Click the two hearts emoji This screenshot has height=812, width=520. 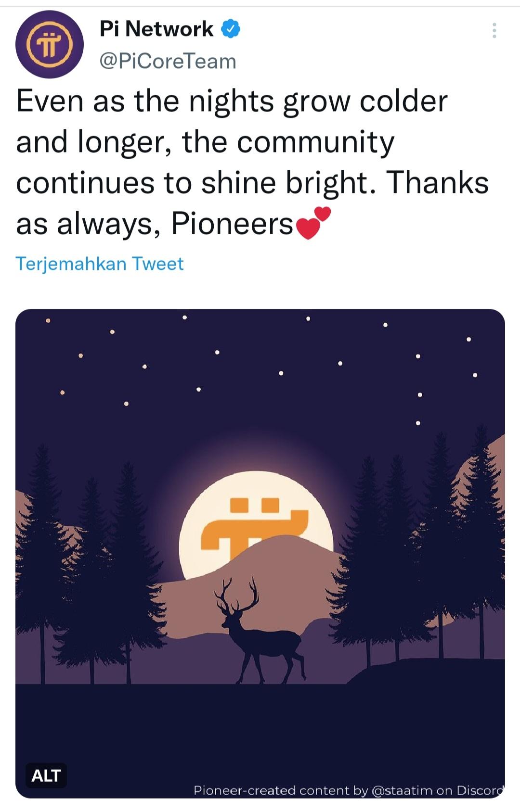point(313,223)
